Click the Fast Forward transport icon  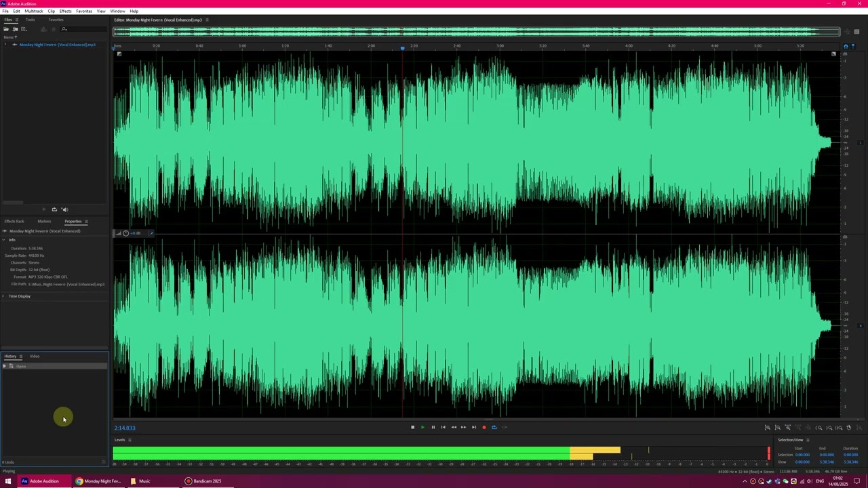coord(463,428)
